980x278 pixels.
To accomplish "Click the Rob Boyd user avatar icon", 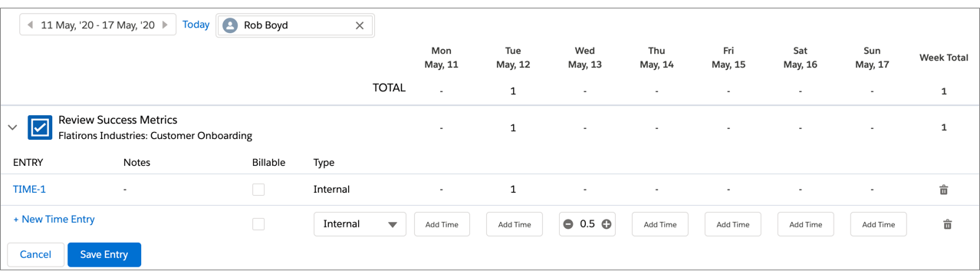I will [x=229, y=25].
